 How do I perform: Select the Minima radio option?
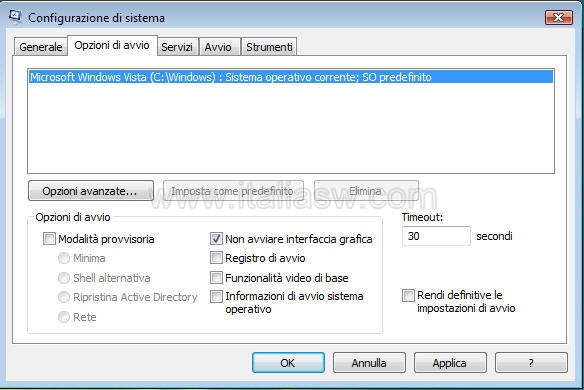tap(64, 258)
